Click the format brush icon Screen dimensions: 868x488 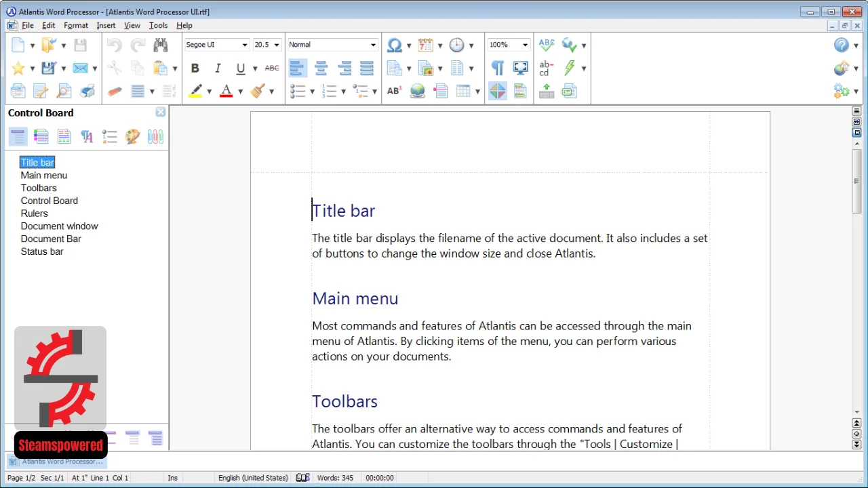pos(258,91)
